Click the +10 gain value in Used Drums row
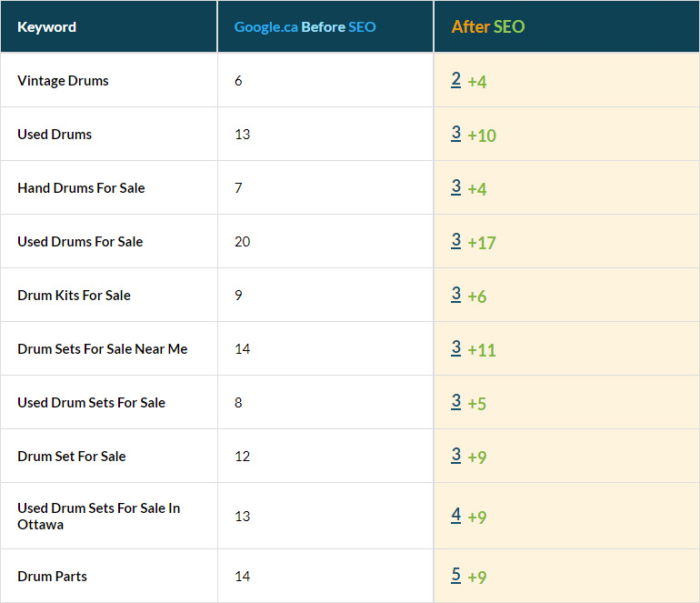 pyautogui.click(x=482, y=136)
